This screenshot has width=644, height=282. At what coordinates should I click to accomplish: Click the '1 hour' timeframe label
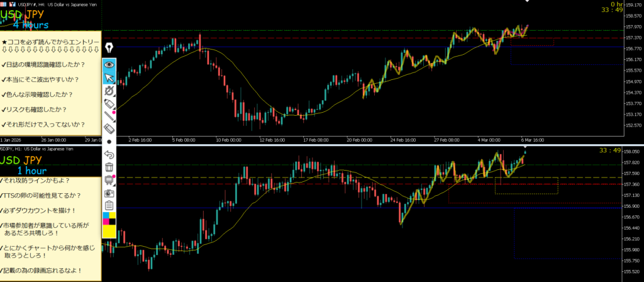pyautogui.click(x=31, y=171)
